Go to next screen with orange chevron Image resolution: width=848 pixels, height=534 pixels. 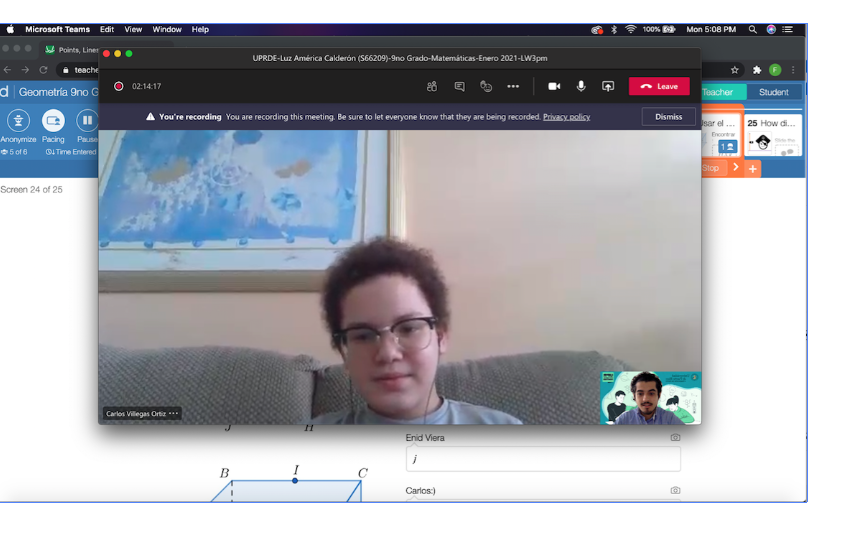point(735,168)
